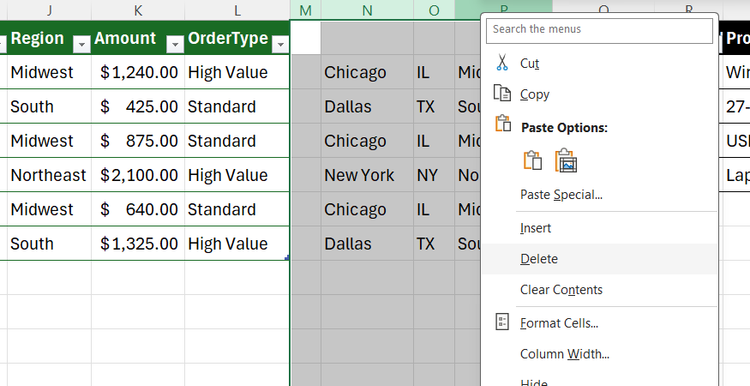Click the New York city cell

coord(367,175)
